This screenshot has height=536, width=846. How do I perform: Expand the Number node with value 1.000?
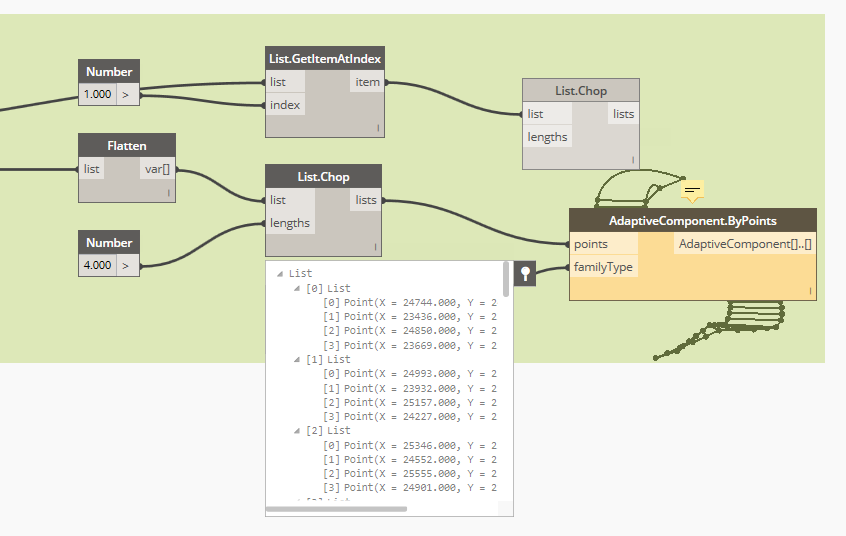127,96
